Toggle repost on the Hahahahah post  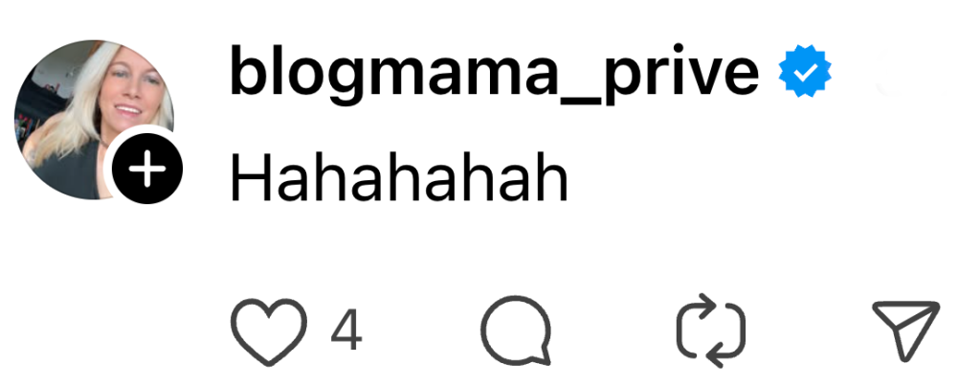711,330
